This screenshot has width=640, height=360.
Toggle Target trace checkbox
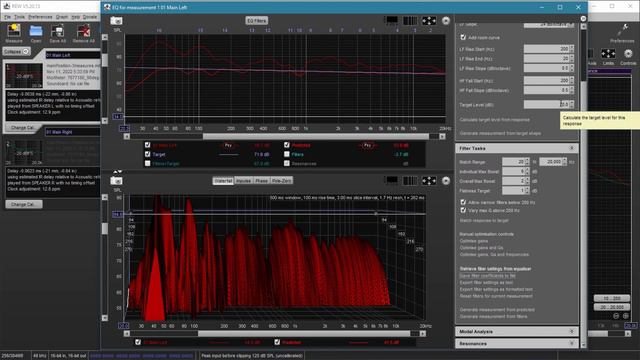148,154
